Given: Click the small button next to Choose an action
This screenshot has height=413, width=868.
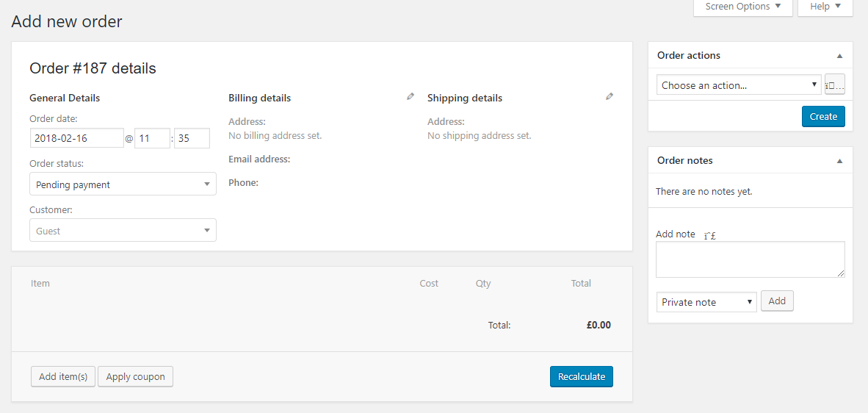Looking at the screenshot, I should click(835, 85).
